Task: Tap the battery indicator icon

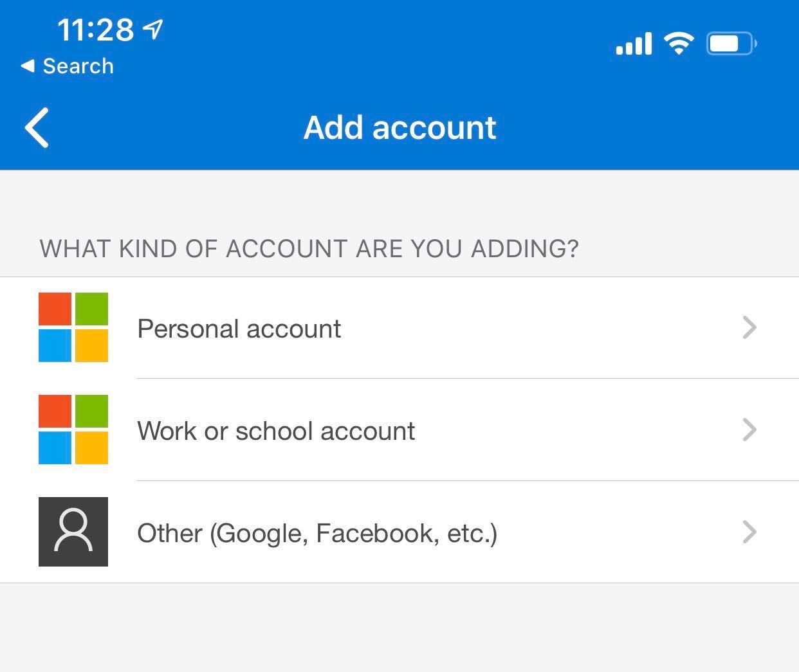Action: [x=731, y=44]
